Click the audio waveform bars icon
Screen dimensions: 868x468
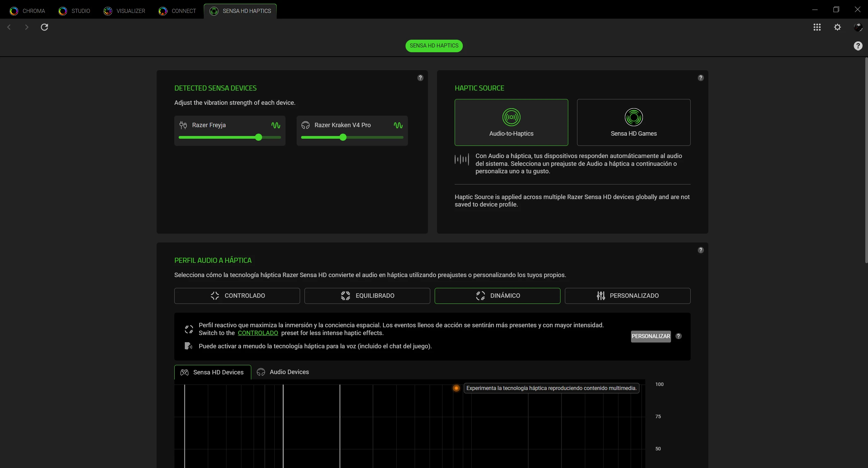pos(462,159)
